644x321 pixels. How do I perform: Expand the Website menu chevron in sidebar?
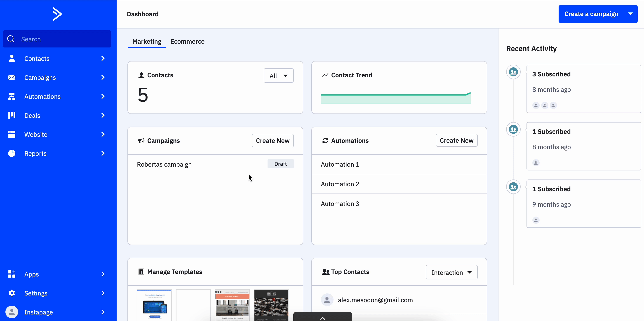click(x=103, y=134)
